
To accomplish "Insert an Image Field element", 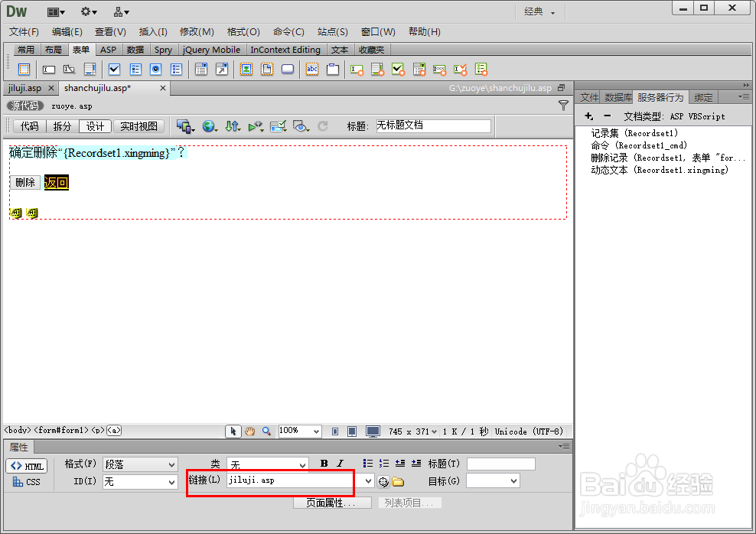I will (246, 70).
